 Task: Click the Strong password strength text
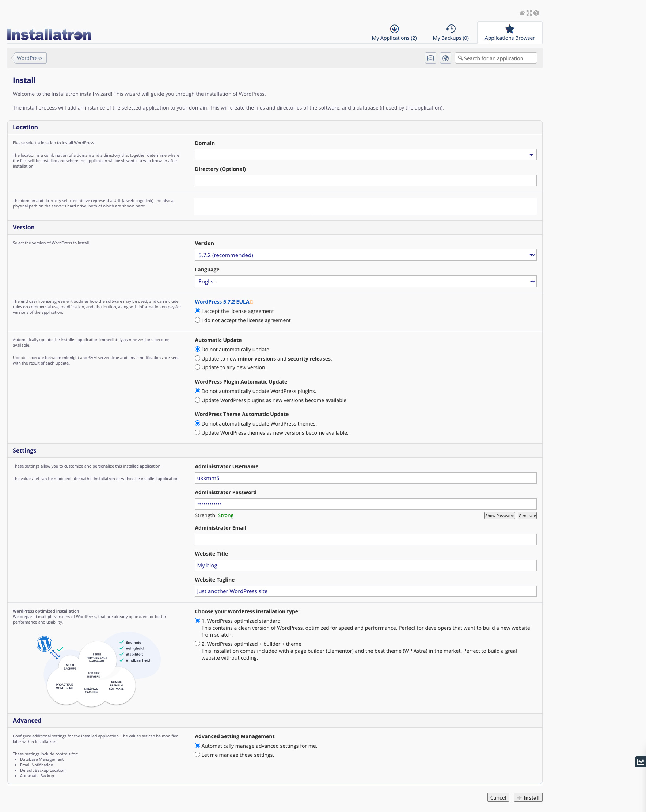(226, 515)
